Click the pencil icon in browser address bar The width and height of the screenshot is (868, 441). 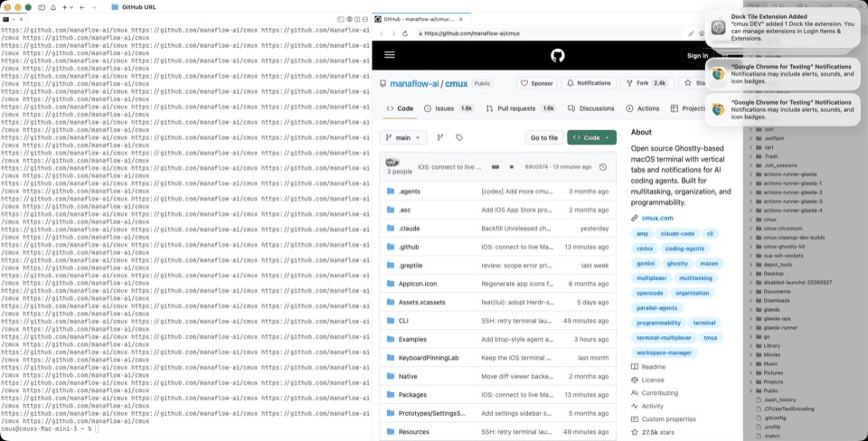pyautogui.click(x=691, y=33)
